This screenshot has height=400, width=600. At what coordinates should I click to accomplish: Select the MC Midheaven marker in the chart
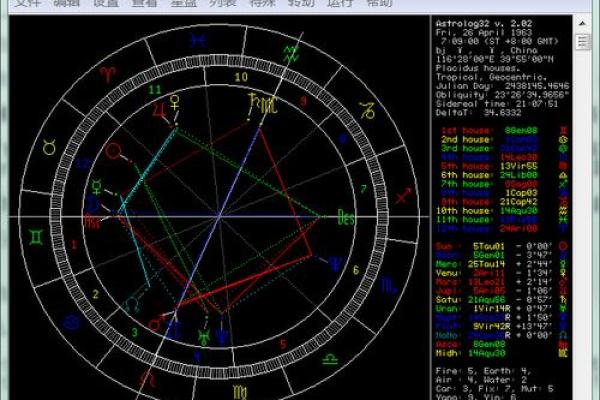click(x=269, y=105)
